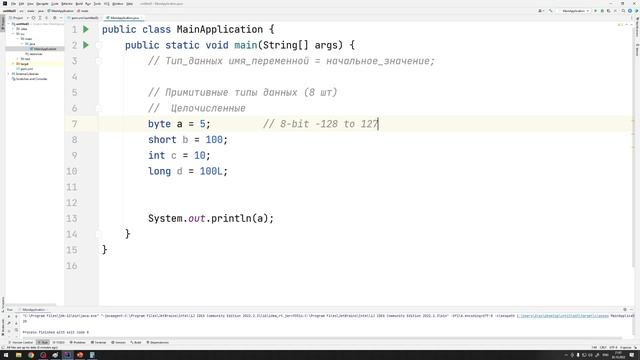The height and width of the screenshot is (360, 640).
Task: Click the Build hammer icon in toolbar
Action: pyautogui.click(x=551, y=11)
